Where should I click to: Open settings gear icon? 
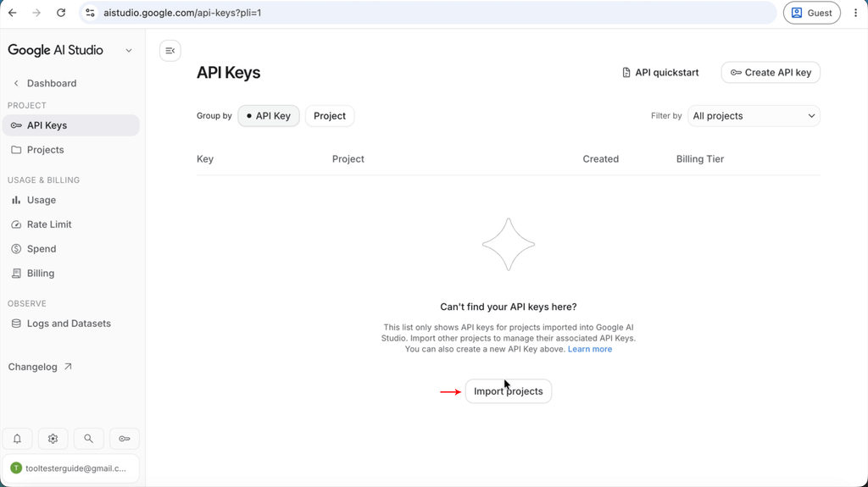tap(53, 439)
